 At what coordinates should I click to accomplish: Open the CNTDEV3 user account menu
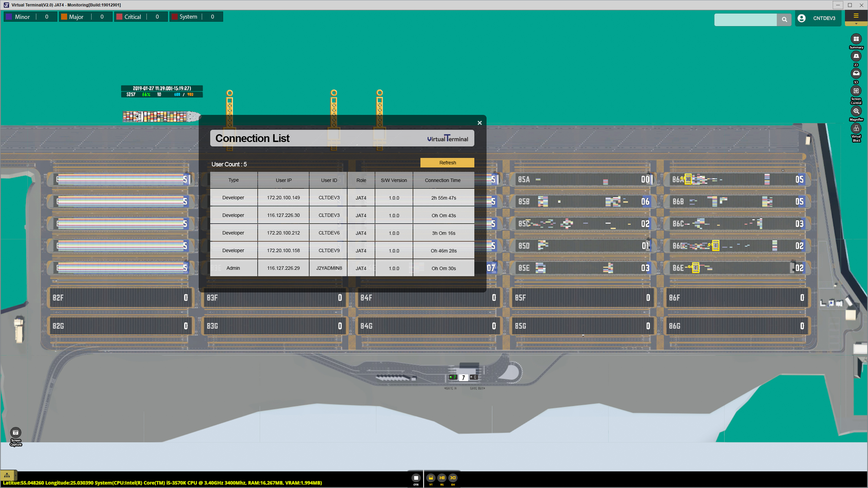coord(818,18)
